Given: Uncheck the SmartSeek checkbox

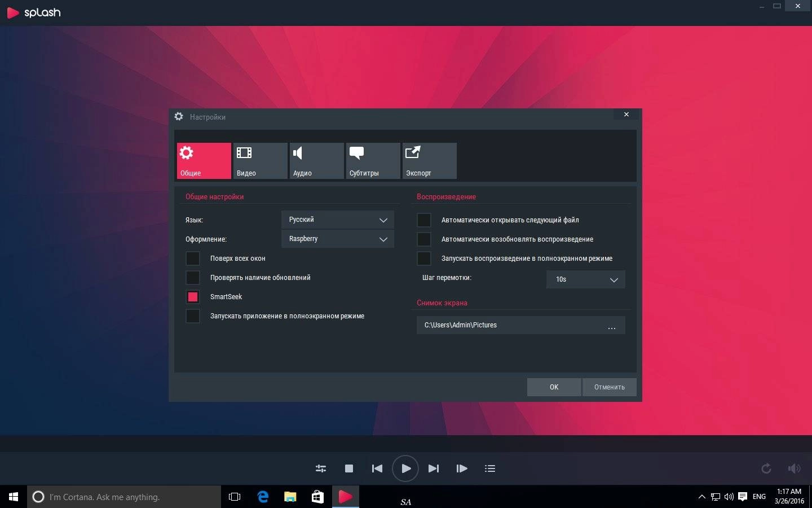Looking at the screenshot, I should pos(193,297).
